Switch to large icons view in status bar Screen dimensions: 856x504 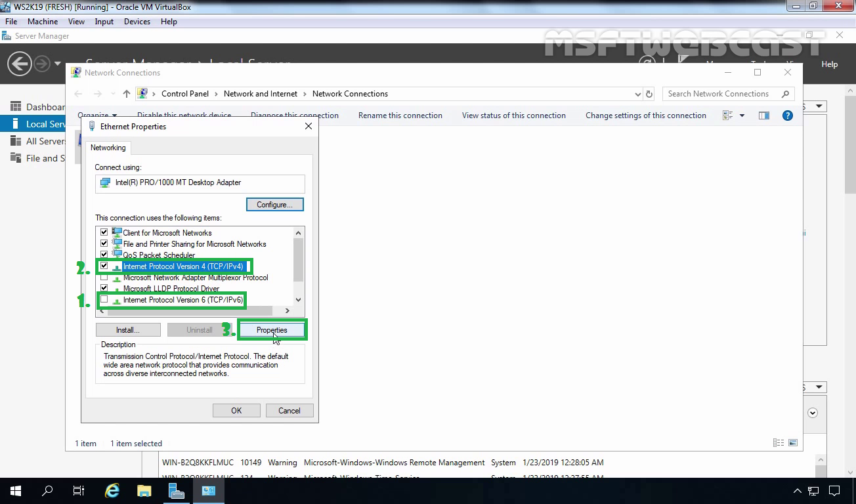[793, 443]
